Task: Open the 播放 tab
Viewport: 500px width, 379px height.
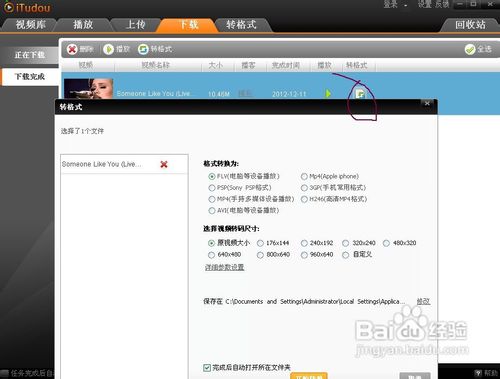Action: click(x=83, y=25)
